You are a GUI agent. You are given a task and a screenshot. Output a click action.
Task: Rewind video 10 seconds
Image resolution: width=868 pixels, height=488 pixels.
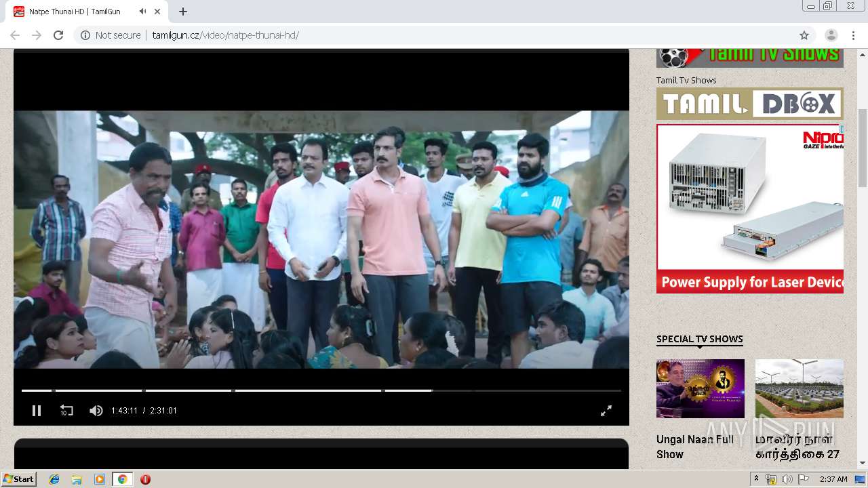tap(66, 411)
